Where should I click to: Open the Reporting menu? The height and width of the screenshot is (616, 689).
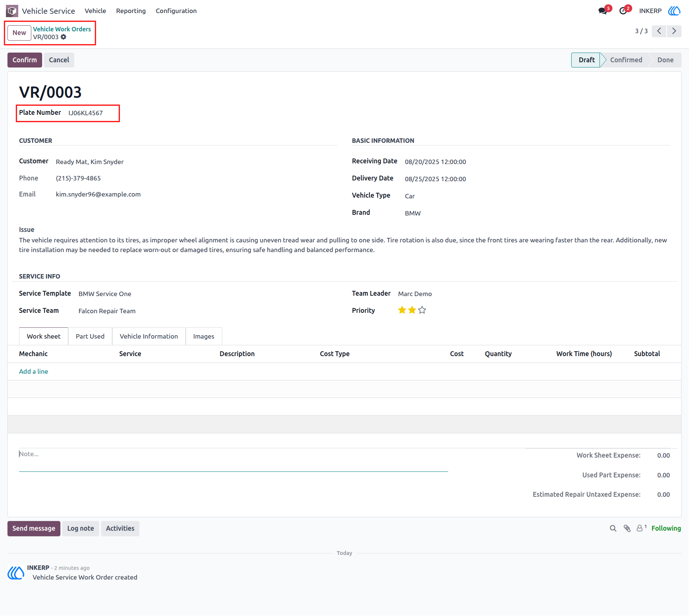(131, 11)
